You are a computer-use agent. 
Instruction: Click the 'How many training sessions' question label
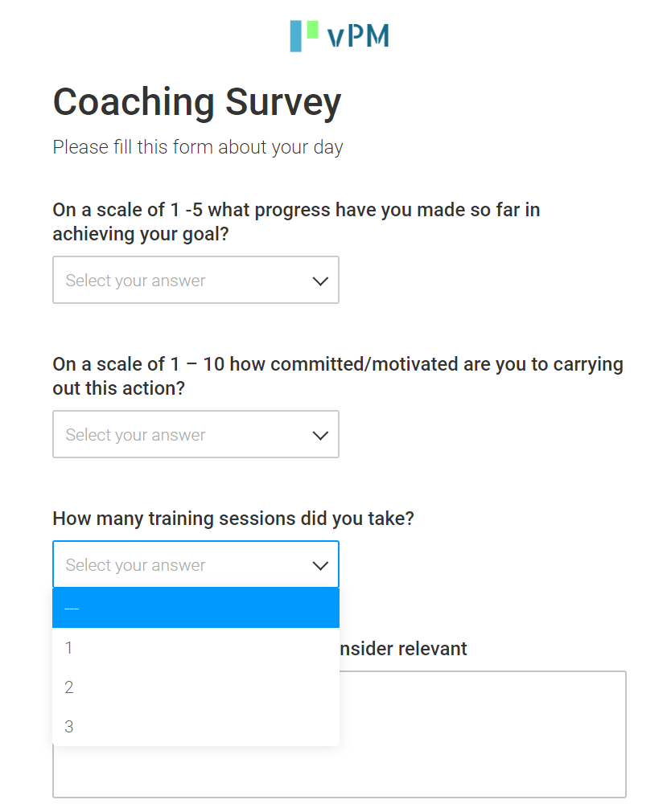pyautogui.click(x=233, y=518)
